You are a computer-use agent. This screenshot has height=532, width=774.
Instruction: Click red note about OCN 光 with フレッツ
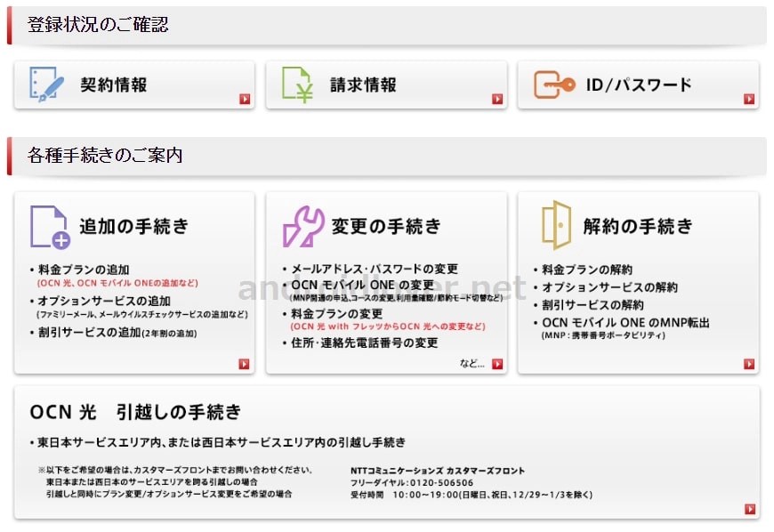coord(388,326)
